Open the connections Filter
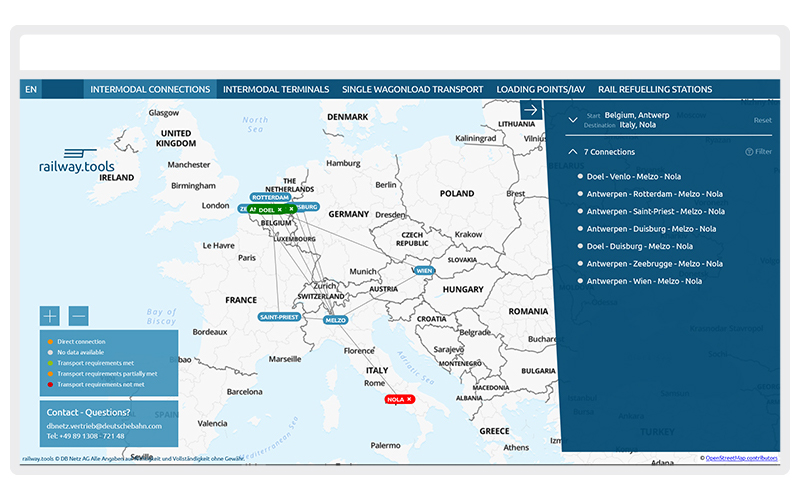This screenshot has height=500, width=800. click(758, 152)
